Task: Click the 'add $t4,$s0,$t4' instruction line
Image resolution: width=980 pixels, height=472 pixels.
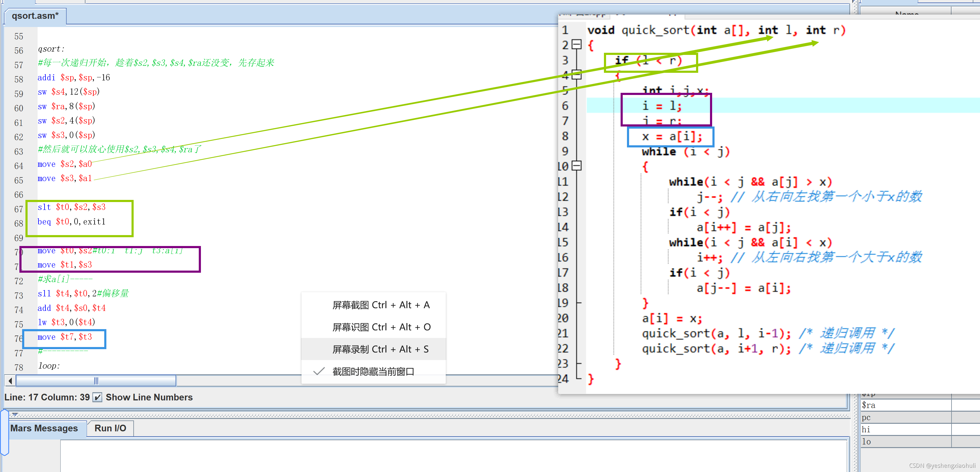Action: (x=72, y=308)
